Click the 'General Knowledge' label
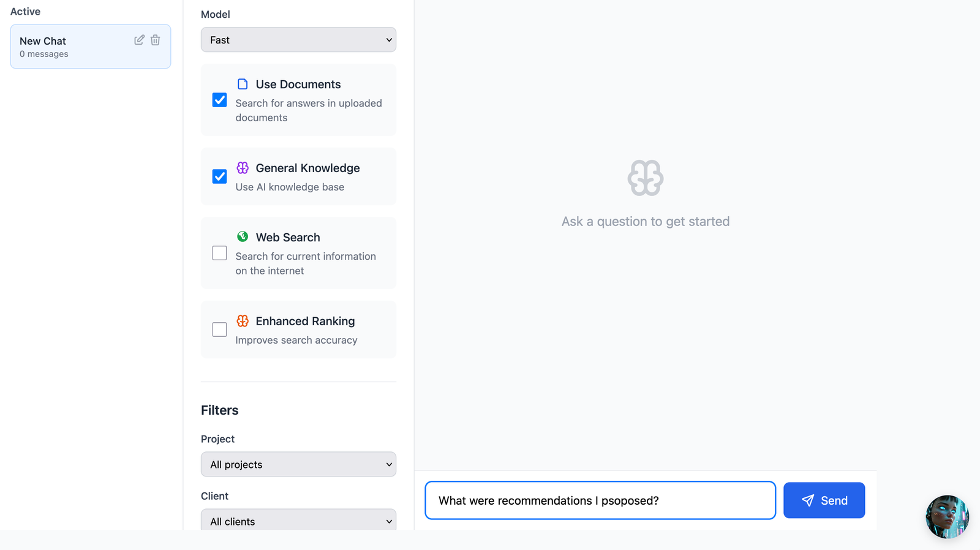The image size is (980, 550). click(x=307, y=168)
